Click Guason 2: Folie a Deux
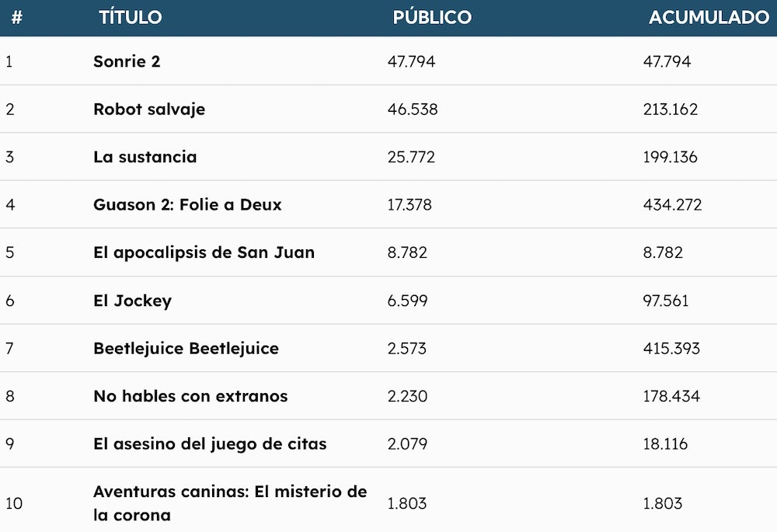Image resolution: width=777 pixels, height=532 pixels. click(x=187, y=204)
